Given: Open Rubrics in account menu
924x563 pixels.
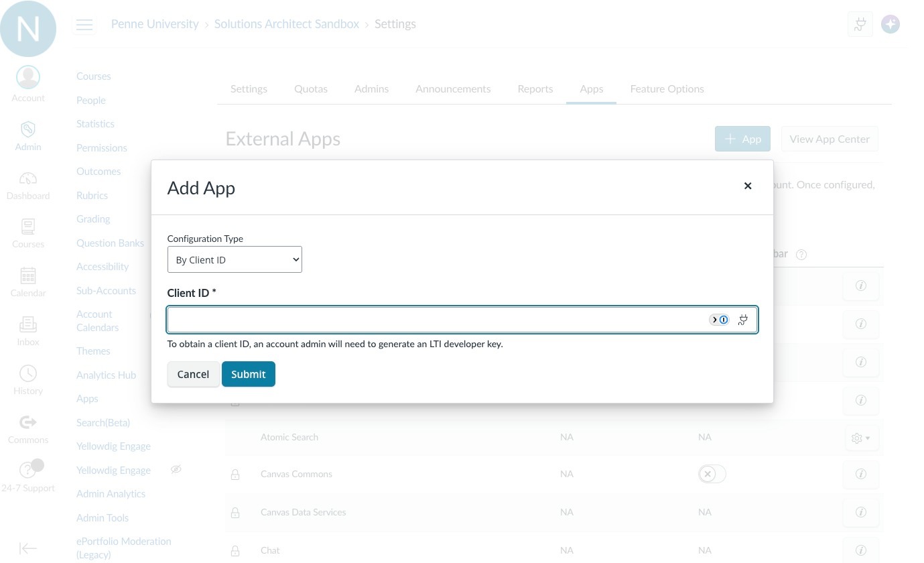Looking at the screenshot, I should pos(92,196).
